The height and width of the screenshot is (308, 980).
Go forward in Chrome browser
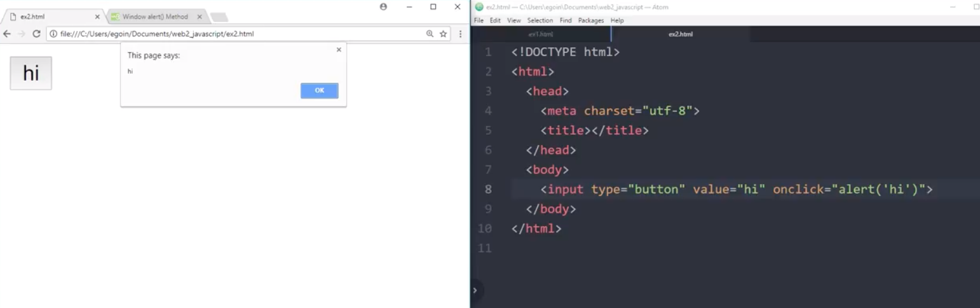click(x=22, y=34)
